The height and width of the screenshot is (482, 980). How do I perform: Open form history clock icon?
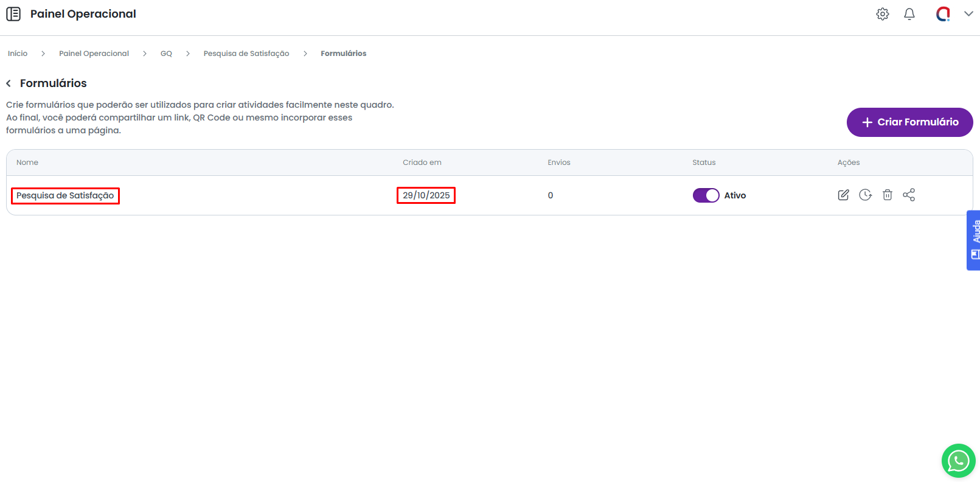(x=865, y=195)
